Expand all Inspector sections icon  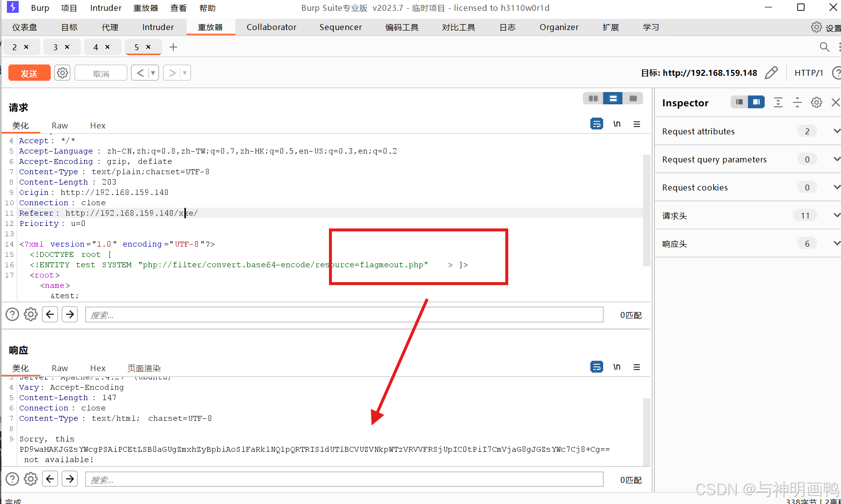coord(778,102)
